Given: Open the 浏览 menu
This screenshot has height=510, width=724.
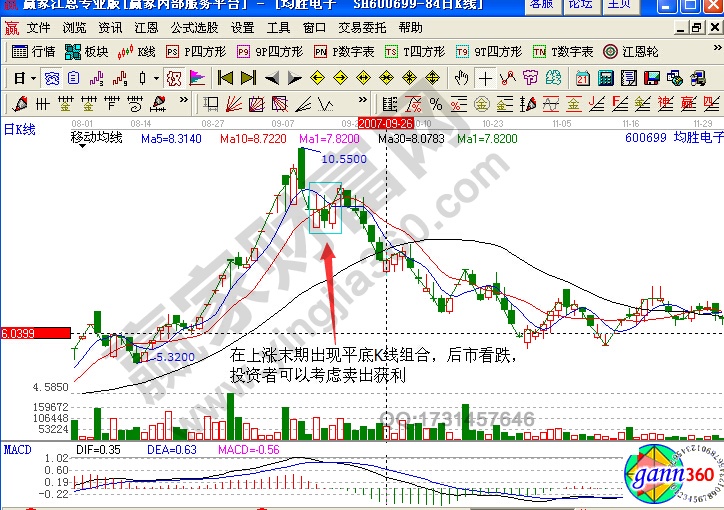Looking at the screenshot, I should [74, 28].
